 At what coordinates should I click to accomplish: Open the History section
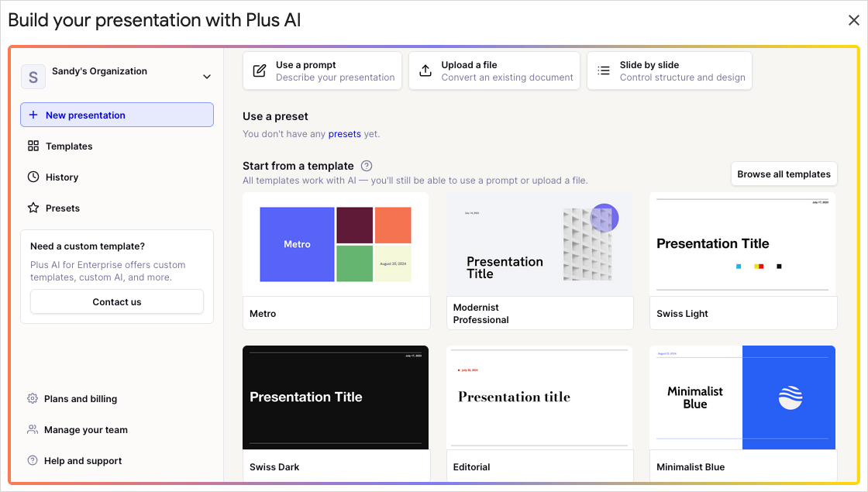(117, 177)
